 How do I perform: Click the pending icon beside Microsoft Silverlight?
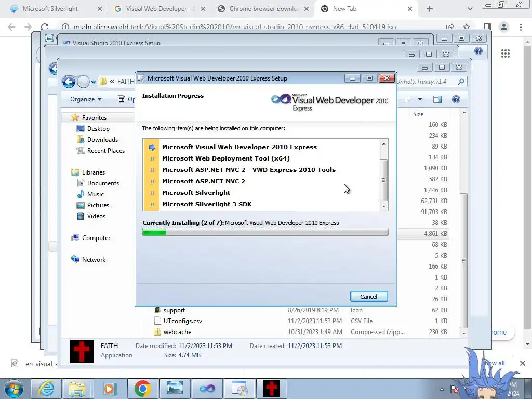[152, 193]
